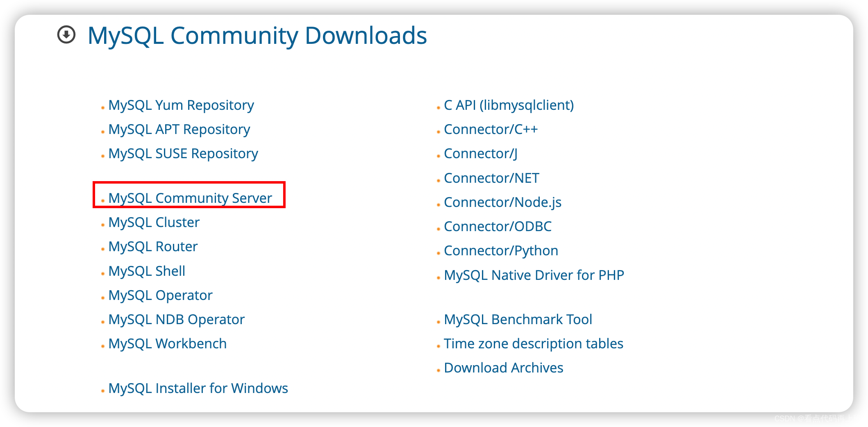This screenshot has width=868, height=427.
Task: Open MySQL NDB Operator link
Action: (177, 320)
